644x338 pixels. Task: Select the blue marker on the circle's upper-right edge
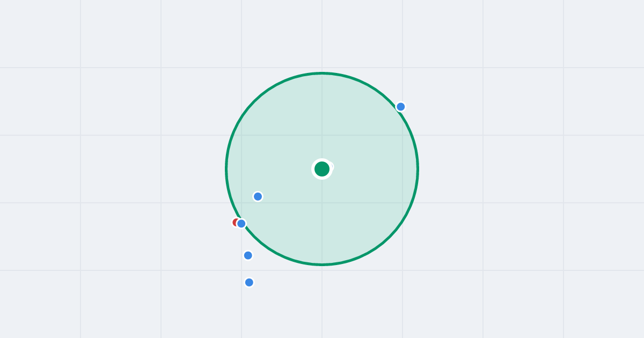click(401, 107)
